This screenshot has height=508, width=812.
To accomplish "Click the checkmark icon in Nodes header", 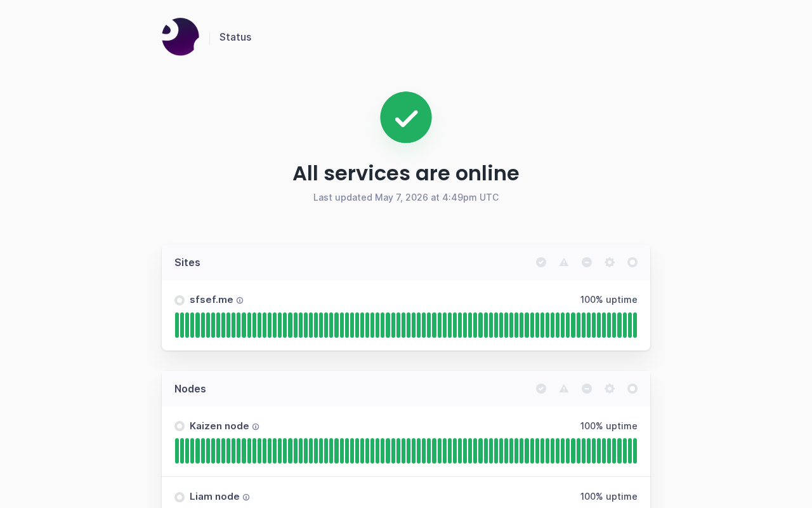I will point(541,389).
